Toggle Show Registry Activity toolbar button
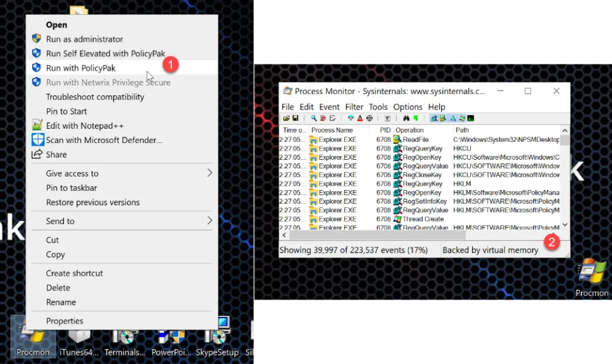Image resolution: width=612 pixels, height=364 pixels. tap(434, 119)
